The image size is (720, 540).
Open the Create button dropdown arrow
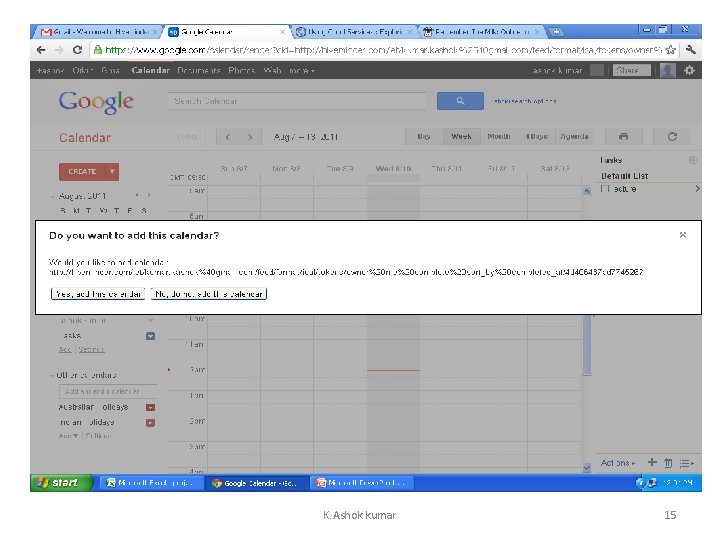[x=112, y=171]
